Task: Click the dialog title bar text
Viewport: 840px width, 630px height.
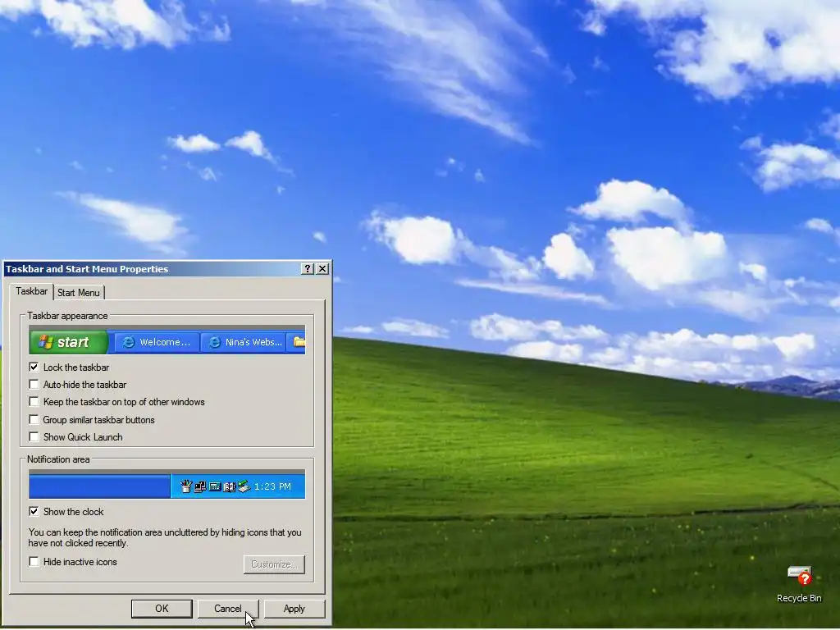Action: pos(87,269)
